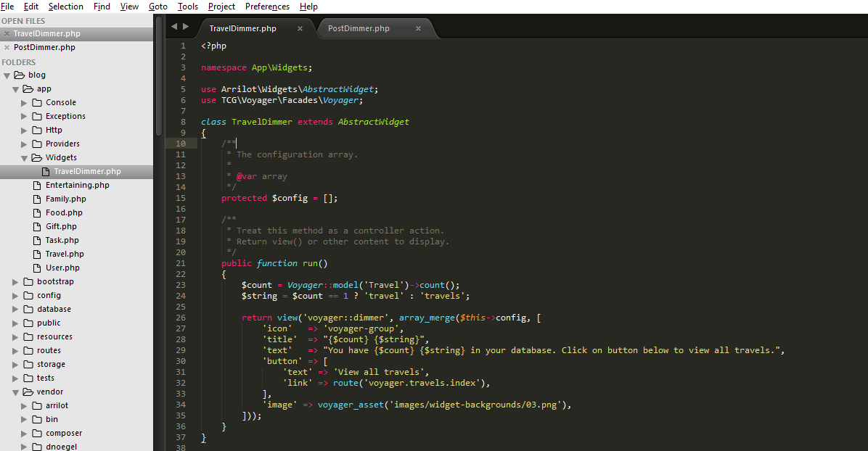Click the Food.php file icon

(x=37, y=213)
